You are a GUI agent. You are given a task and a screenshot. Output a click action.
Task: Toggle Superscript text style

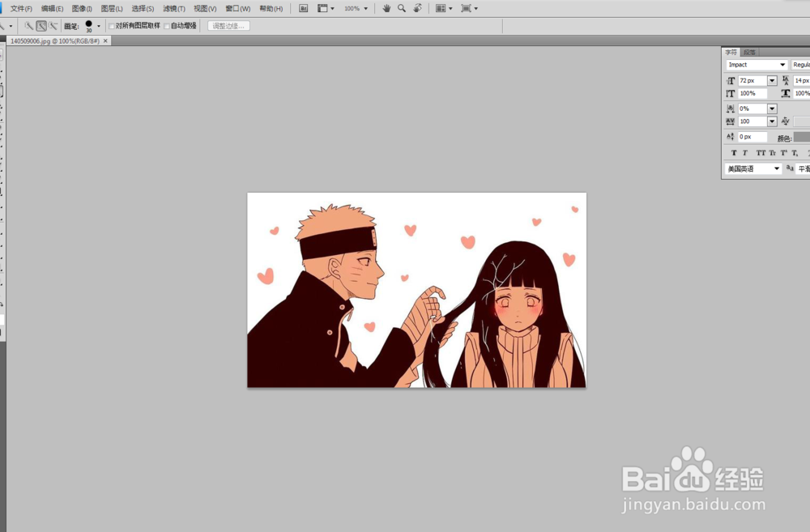(x=784, y=153)
